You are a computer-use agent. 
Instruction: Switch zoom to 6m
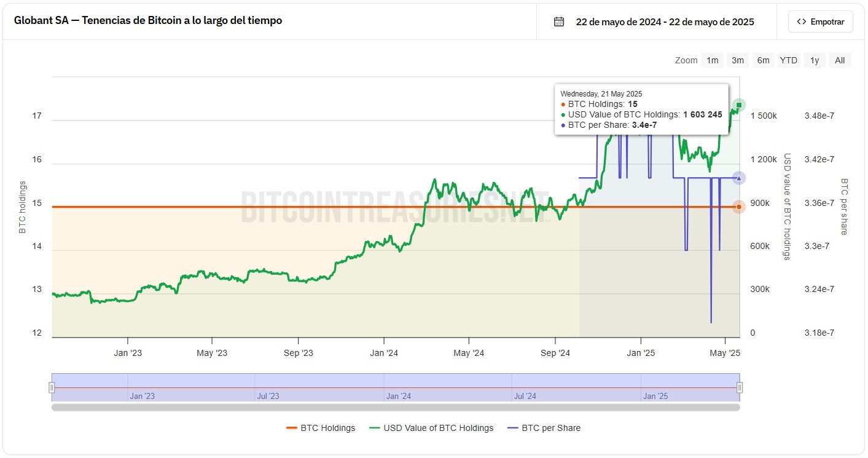[x=763, y=60]
